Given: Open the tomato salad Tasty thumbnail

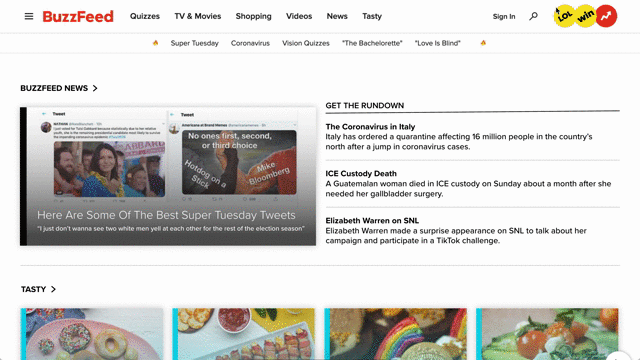Looking at the screenshot, I should [547, 334].
